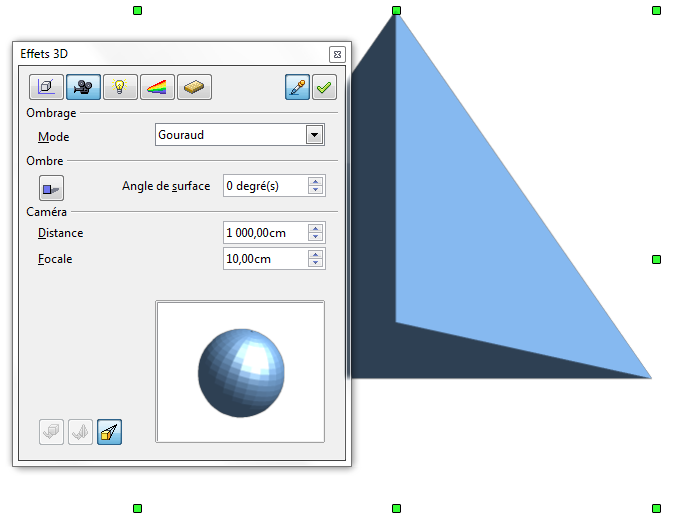Viewport: 677px width, 528px height.
Task: Click the Focale label
Action: click(55, 259)
